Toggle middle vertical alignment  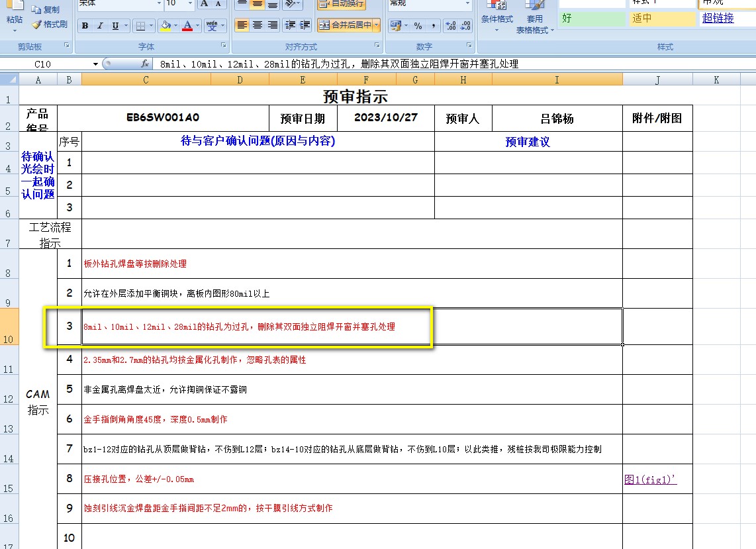click(258, 4)
